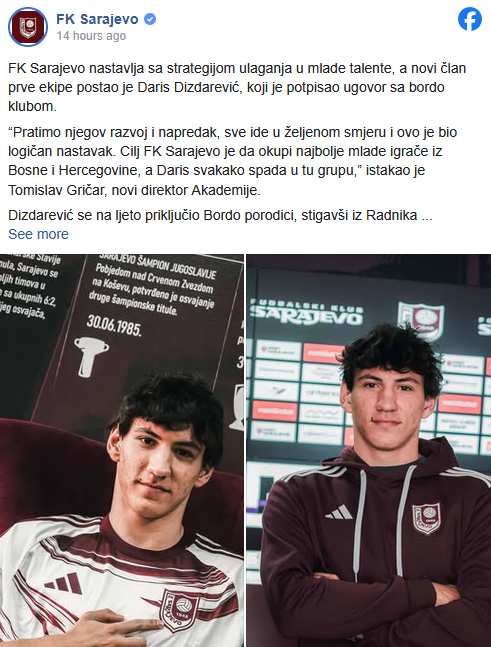The width and height of the screenshot is (491, 647).
Task: Open the FK Sarajevo page name link
Action: [x=97, y=19]
